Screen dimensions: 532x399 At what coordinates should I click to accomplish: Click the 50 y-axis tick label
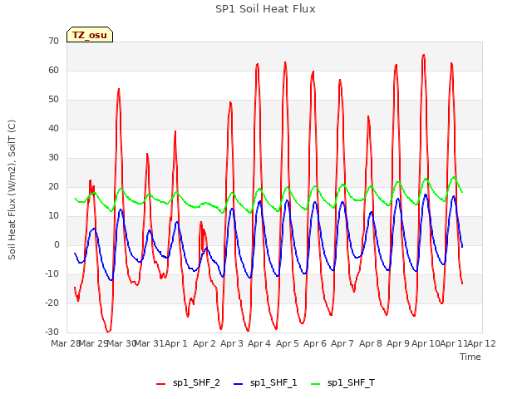(x=53, y=100)
